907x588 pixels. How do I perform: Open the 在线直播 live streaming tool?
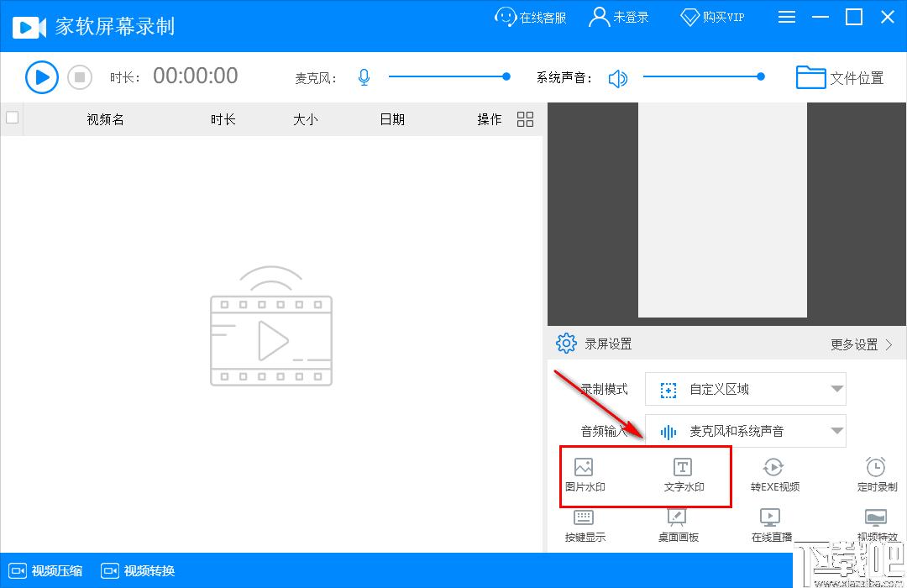pos(771,526)
